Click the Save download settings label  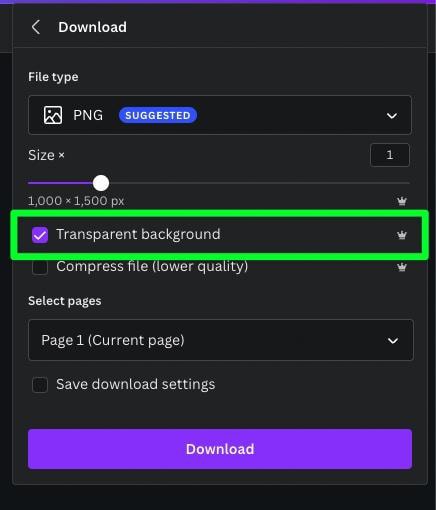click(x=135, y=384)
